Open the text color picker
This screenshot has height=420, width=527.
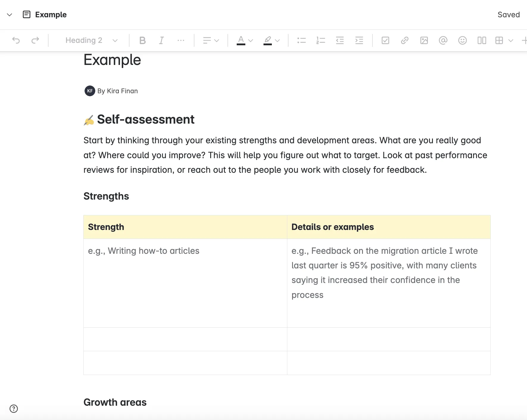(245, 40)
